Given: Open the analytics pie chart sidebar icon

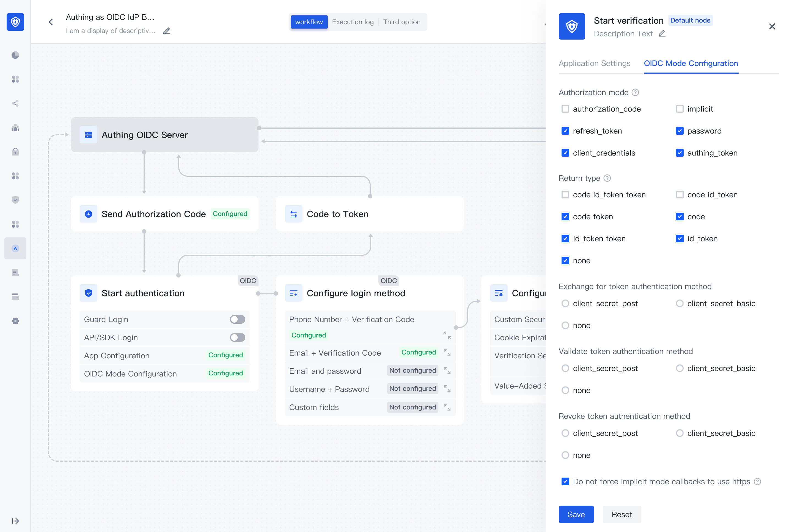Looking at the screenshot, I should click(15, 55).
